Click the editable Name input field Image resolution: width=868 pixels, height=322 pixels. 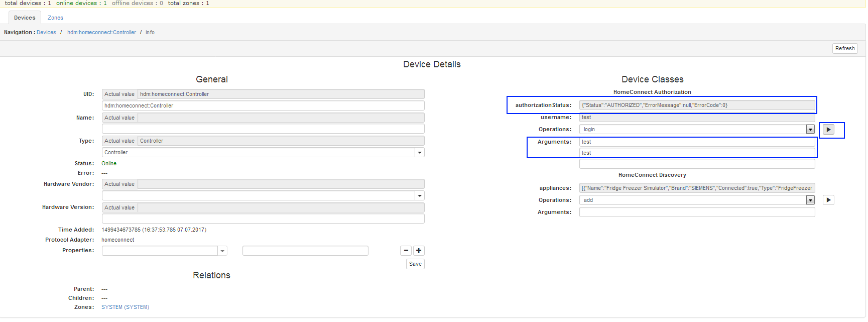click(x=263, y=129)
